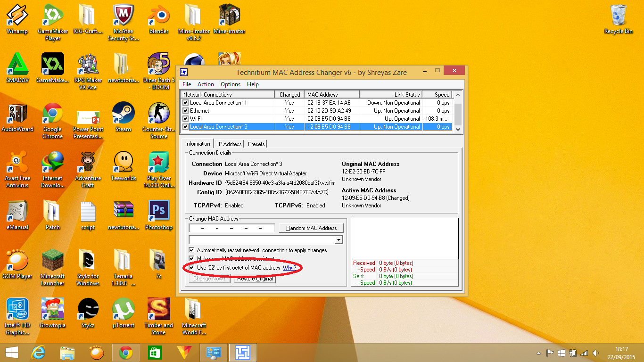Viewport: 644px width, 362px height.
Task: Select the Information tab
Action: (x=198, y=143)
